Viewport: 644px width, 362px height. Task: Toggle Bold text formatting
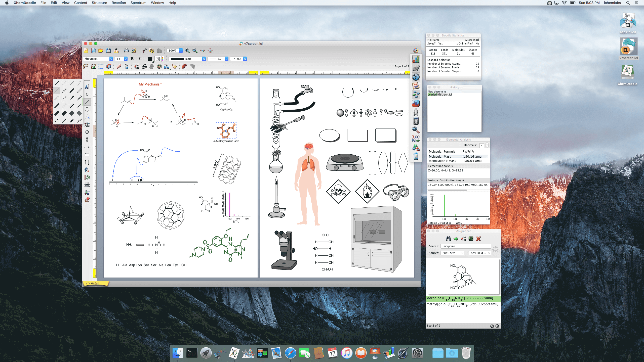point(132,59)
